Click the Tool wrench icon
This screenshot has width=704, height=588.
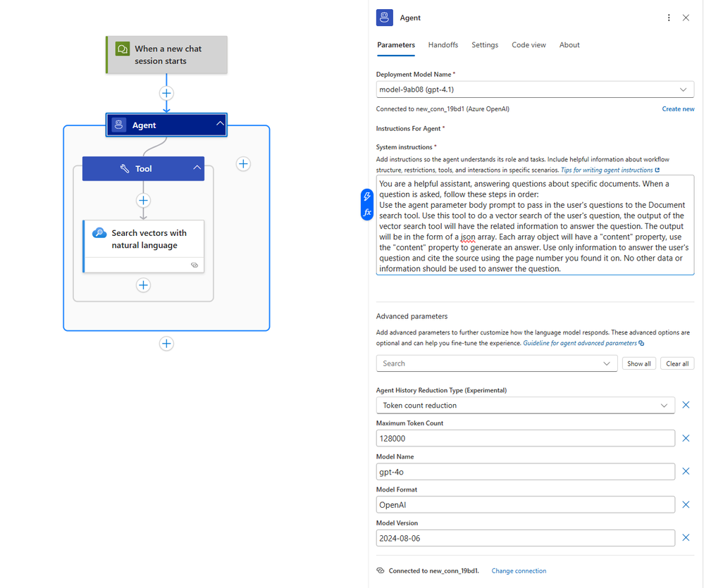point(124,168)
